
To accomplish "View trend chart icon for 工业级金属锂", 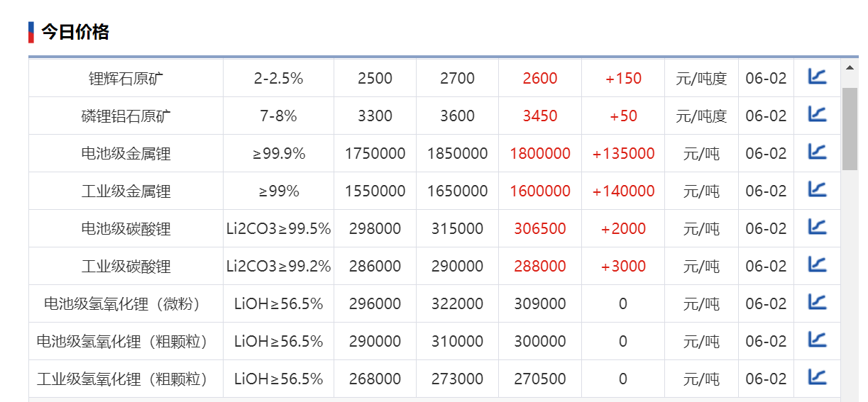I will pyautogui.click(x=818, y=189).
